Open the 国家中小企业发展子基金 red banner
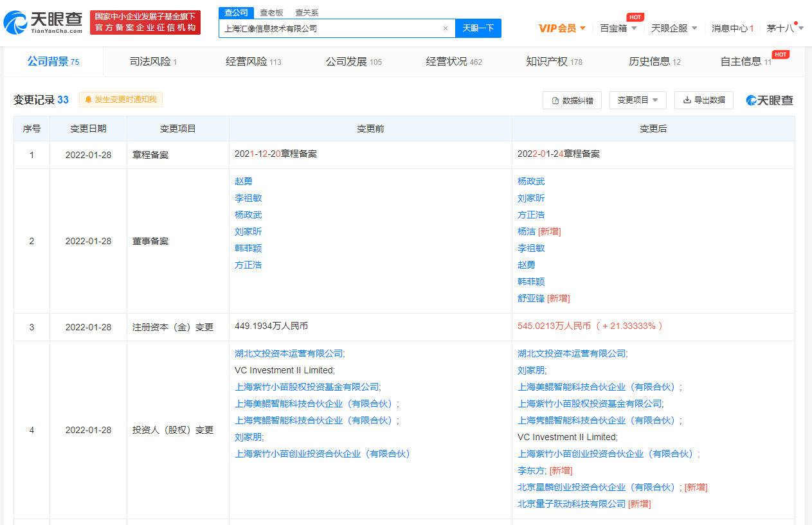 point(145,22)
